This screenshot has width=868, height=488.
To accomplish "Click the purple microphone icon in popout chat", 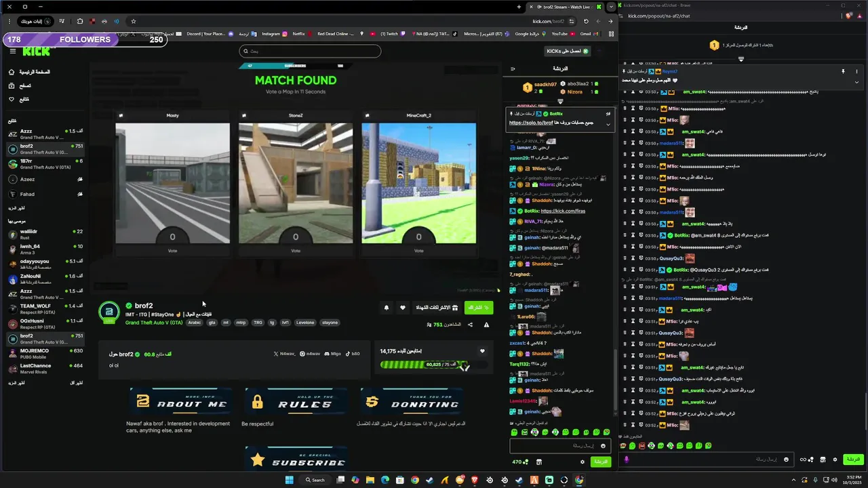I will [626, 460].
